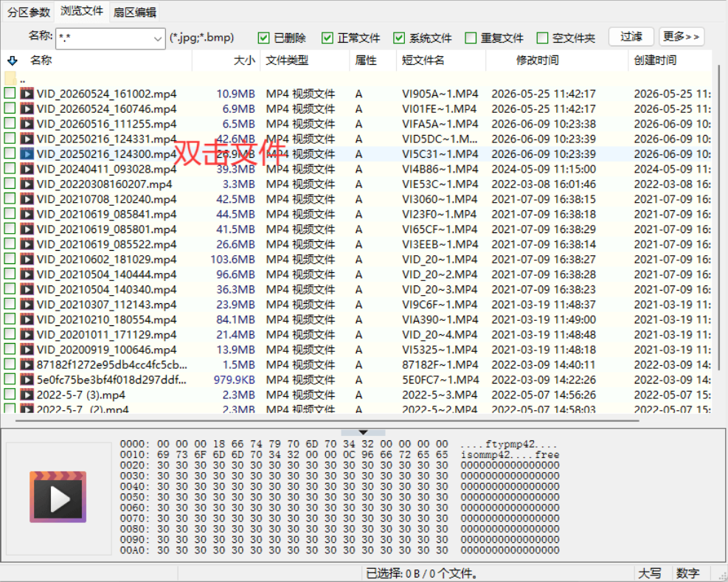Uncheck the 已删除 filter checkbox
This screenshot has height=582, width=728.
point(263,38)
